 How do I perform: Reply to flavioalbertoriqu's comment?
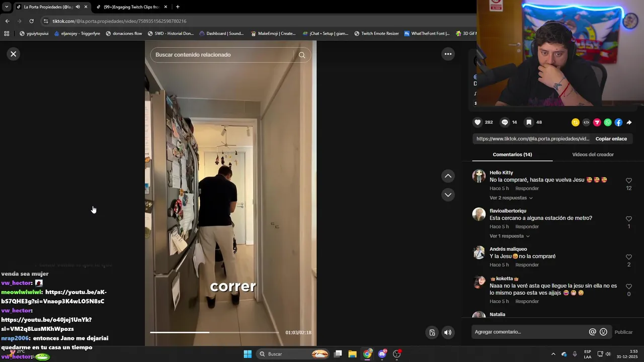(527, 227)
